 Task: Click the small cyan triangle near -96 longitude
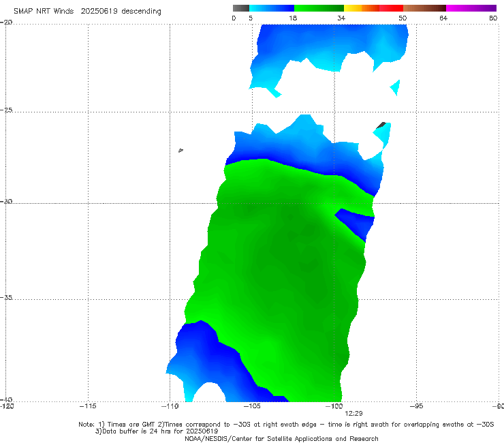pyautogui.click(x=395, y=87)
